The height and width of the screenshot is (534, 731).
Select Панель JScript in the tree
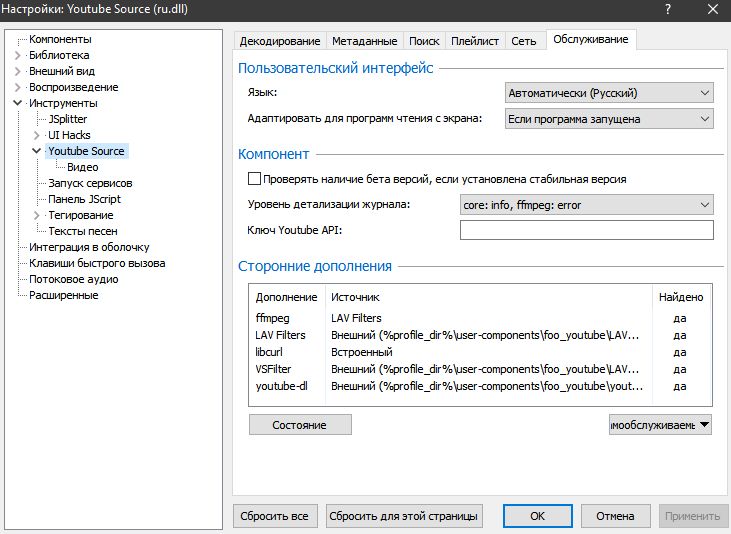(x=84, y=199)
